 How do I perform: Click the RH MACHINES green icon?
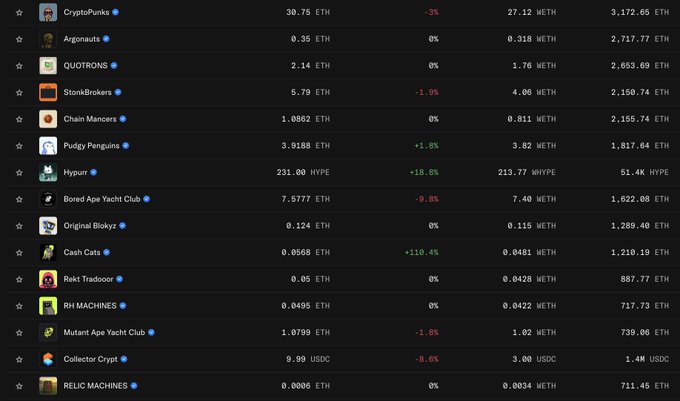[x=48, y=306]
